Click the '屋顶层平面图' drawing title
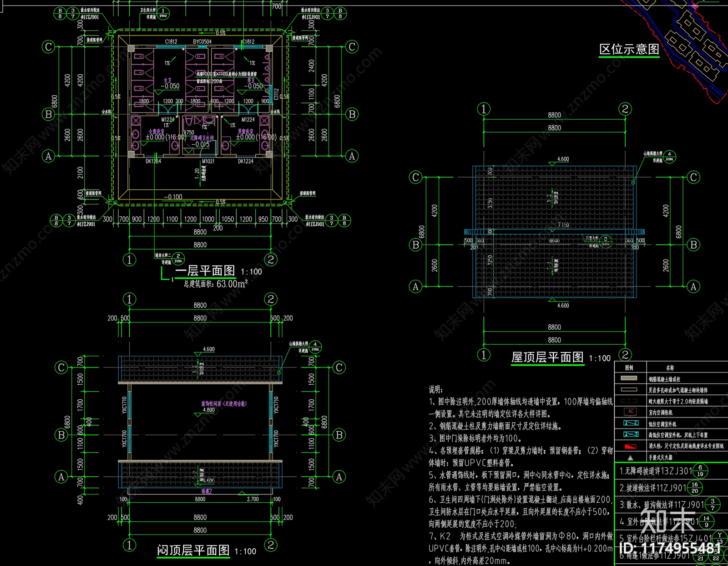 click(547, 357)
